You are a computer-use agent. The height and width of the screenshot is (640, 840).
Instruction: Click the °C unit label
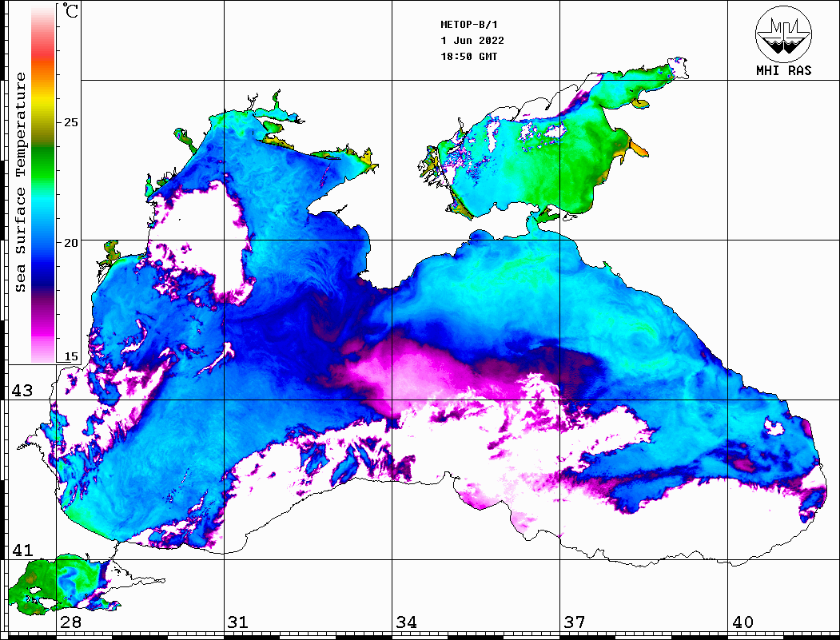point(70,11)
